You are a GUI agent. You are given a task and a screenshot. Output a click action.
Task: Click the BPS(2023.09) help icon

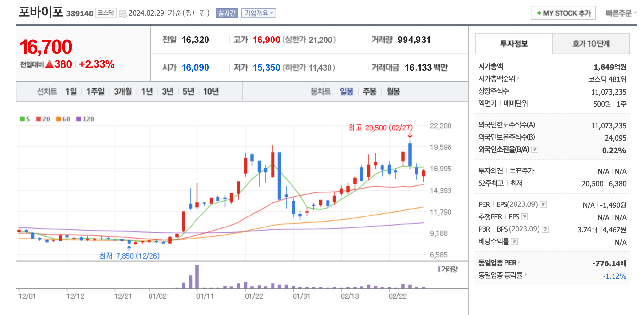pyautogui.click(x=545, y=229)
